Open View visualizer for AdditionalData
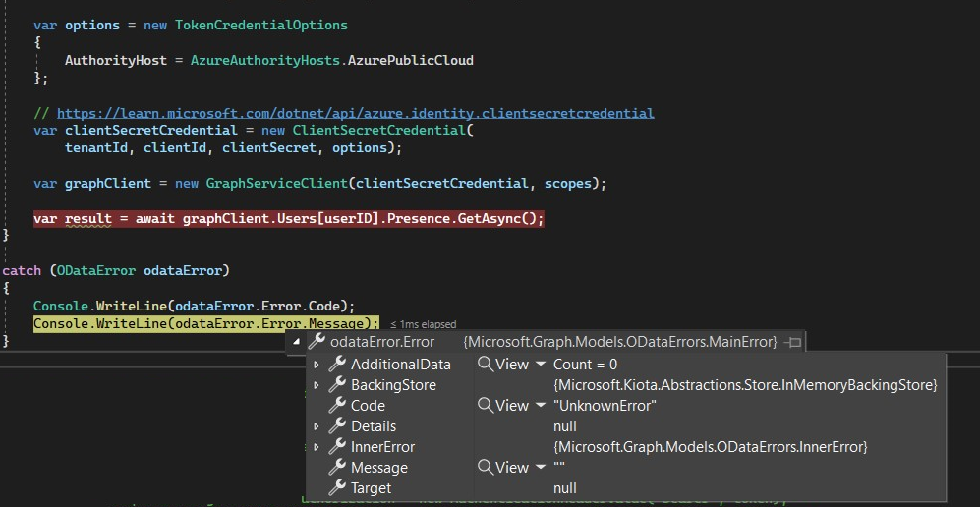The image size is (980, 507). coord(504,364)
